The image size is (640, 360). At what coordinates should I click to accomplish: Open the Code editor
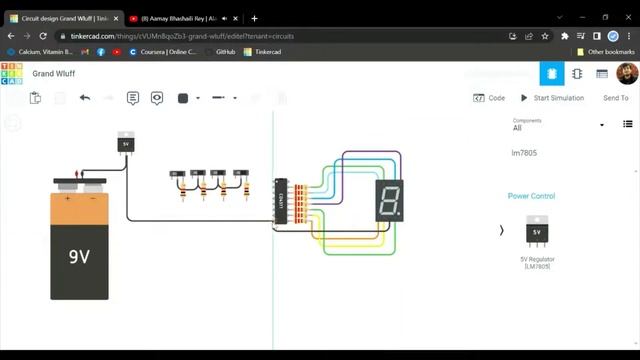(x=489, y=98)
